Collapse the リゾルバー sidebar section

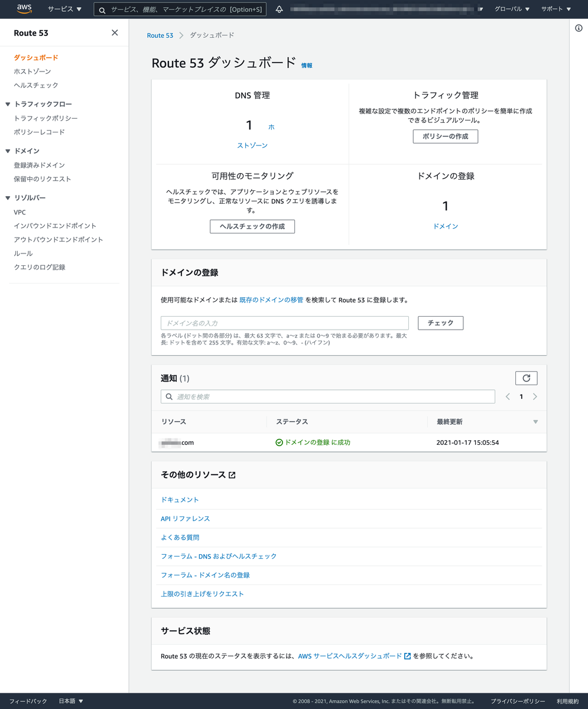coord(8,198)
